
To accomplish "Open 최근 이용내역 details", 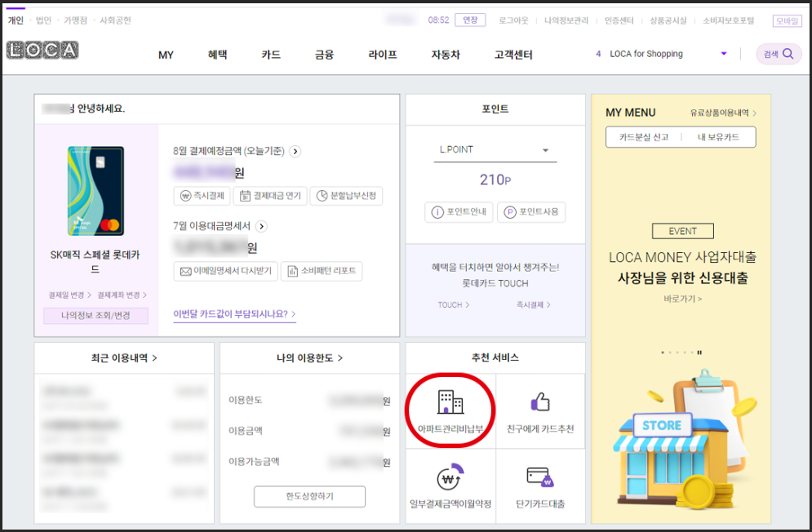I will 124,358.
